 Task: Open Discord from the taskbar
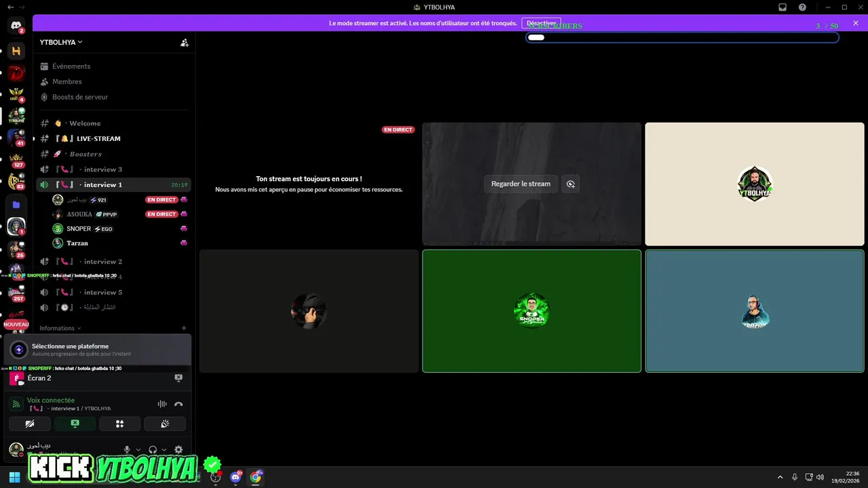click(235, 476)
